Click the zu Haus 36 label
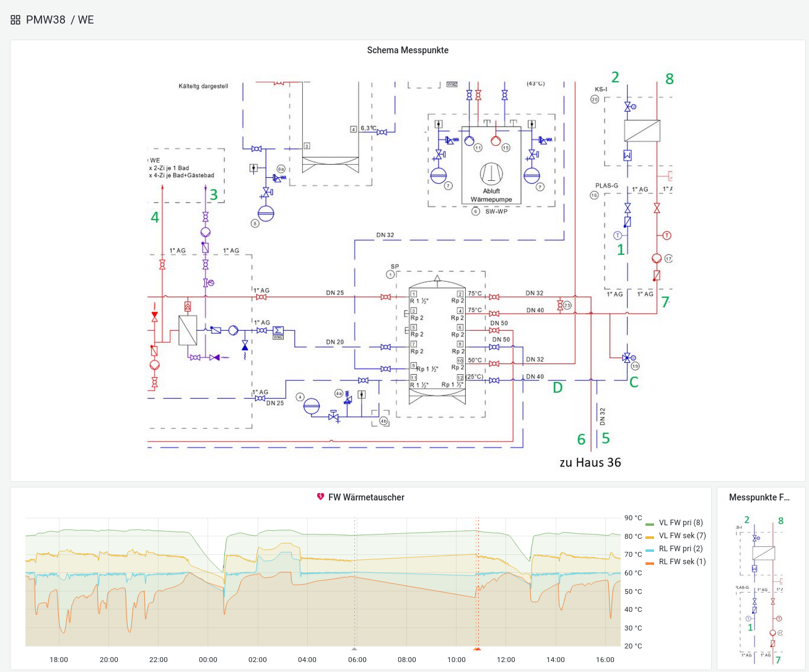This screenshot has width=809, height=672. point(590,462)
